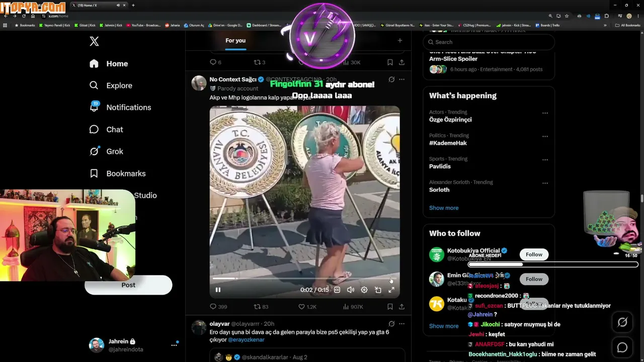Screen dimensions: 644x362
Task: Open Explore in the sidebar
Action: click(111, 85)
